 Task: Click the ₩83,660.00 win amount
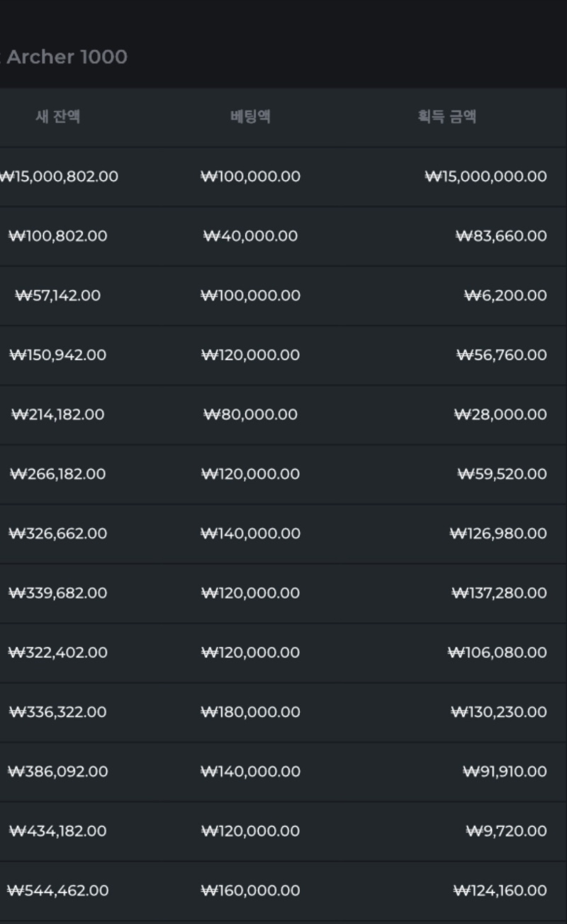pyautogui.click(x=502, y=236)
